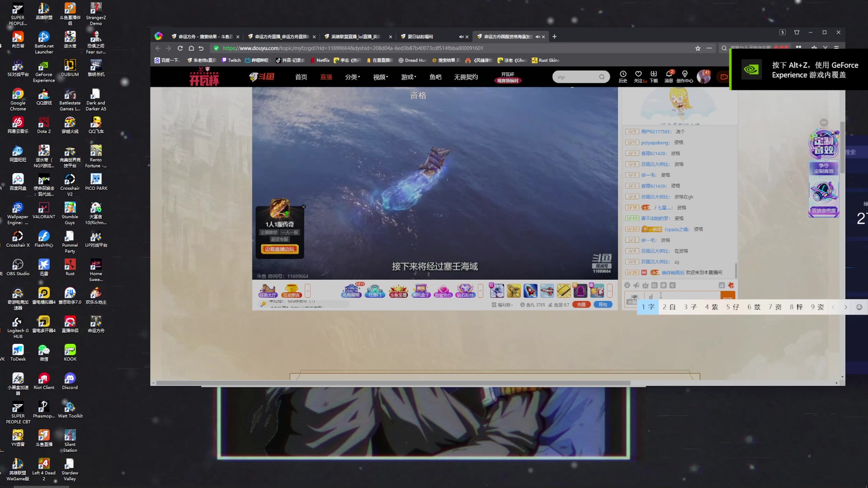Open 甜蜜告白 heart icon in gift bar
Viewport: 868px width, 488px height.
(x=443, y=291)
